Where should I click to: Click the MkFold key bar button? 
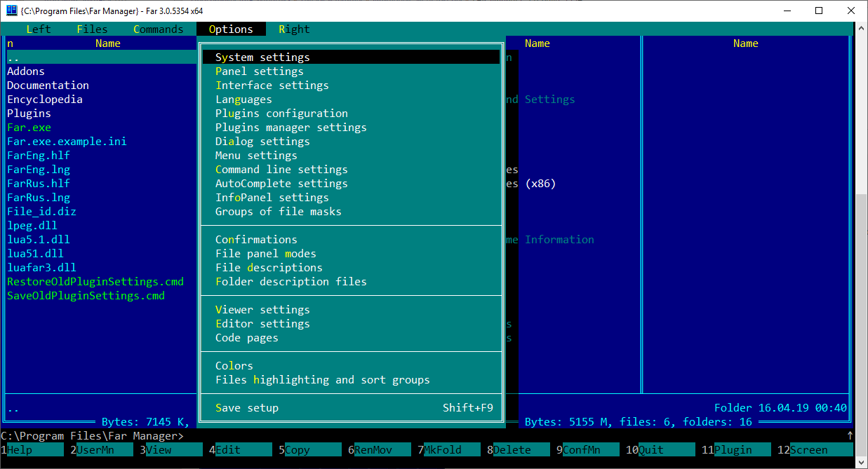(449, 450)
